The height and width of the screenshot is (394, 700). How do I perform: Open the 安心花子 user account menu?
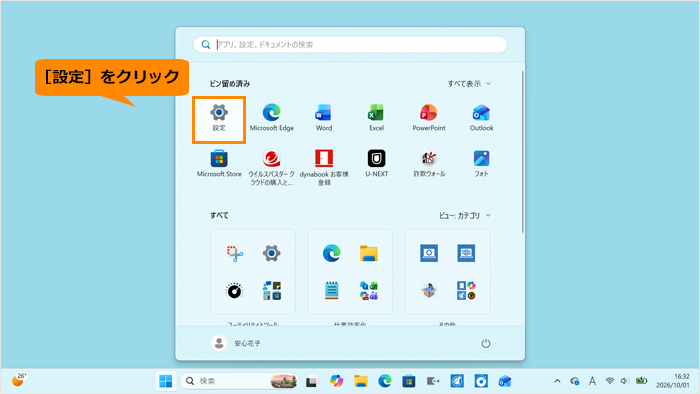[236, 343]
